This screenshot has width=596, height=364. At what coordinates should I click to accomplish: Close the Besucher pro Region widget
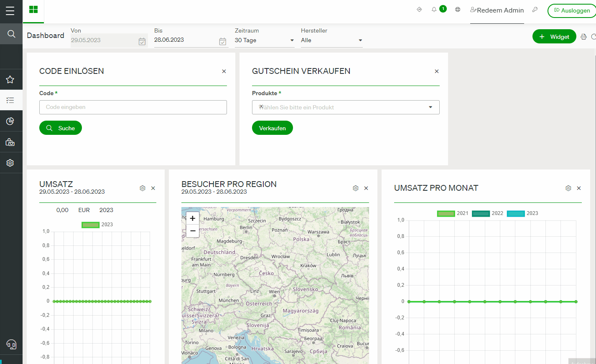366,188
